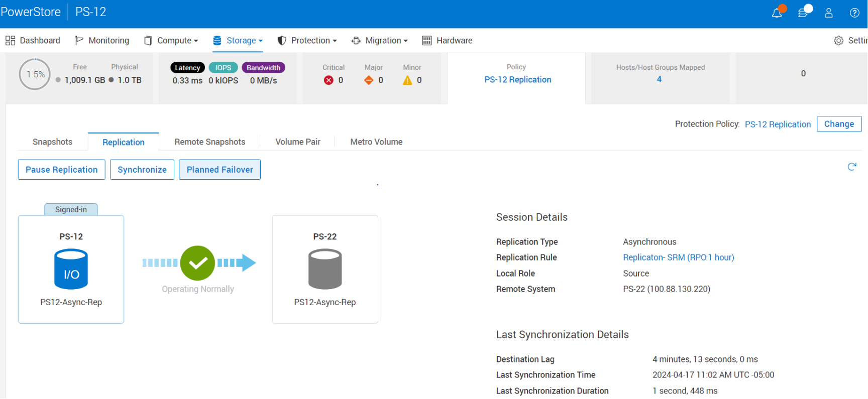Click the Pause Replication button
868x399 pixels.
[62, 170]
